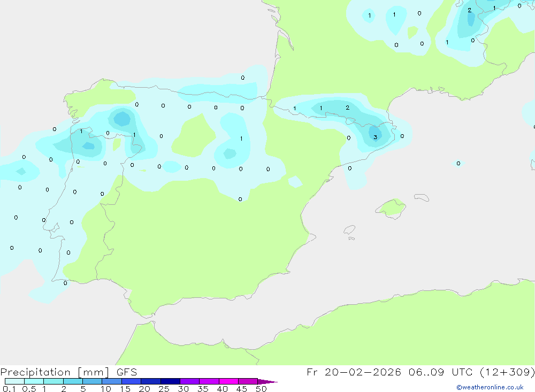Viewport: 535px width, 392px height.
Task: Click the 5–10 mm blue legend swatch
Action: point(92,381)
